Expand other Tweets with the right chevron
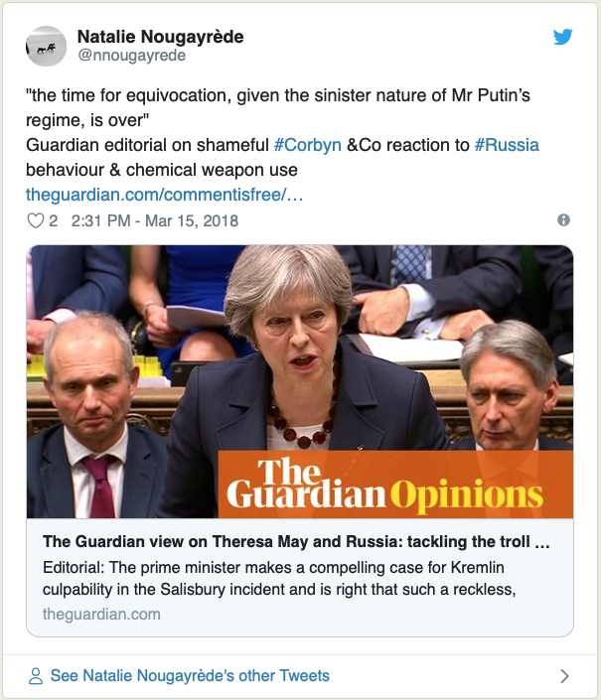 click(564, 676)
